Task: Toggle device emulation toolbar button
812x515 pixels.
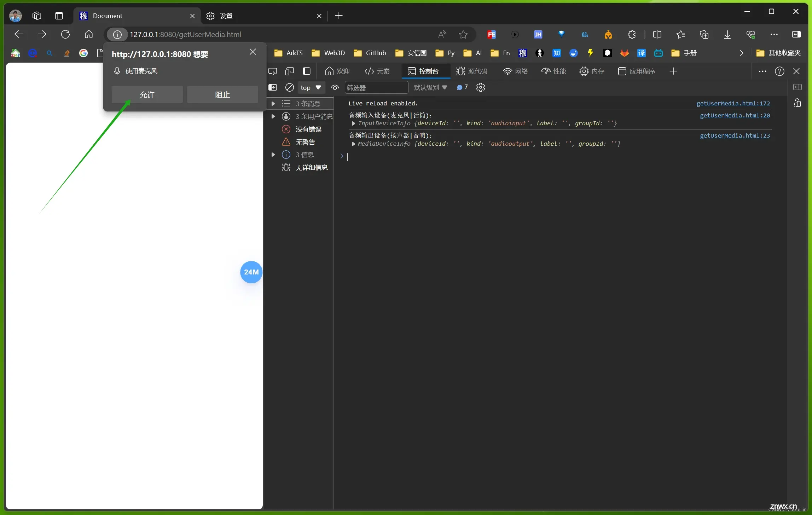Action: 289,71
